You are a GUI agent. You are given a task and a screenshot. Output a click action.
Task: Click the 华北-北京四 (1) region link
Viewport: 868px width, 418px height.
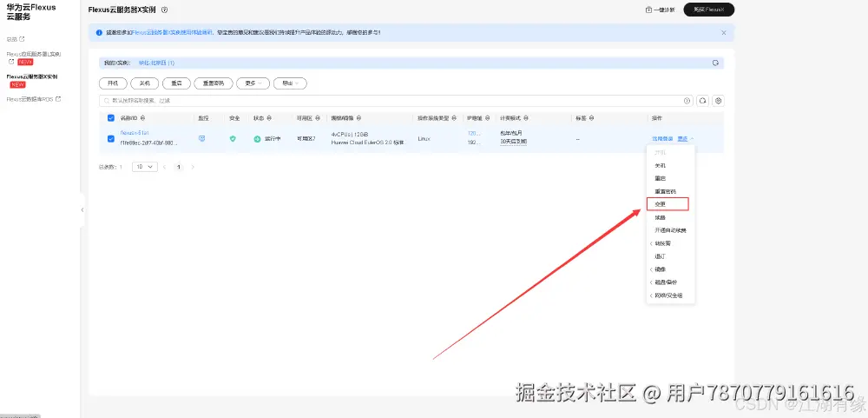[x=156, y=63]
